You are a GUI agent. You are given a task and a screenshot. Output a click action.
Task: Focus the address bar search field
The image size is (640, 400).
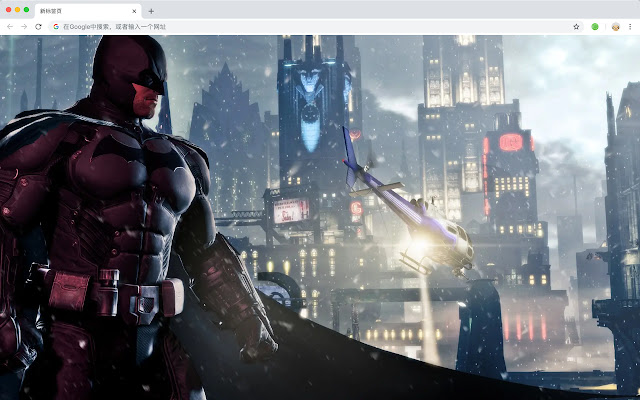point(316,27)
